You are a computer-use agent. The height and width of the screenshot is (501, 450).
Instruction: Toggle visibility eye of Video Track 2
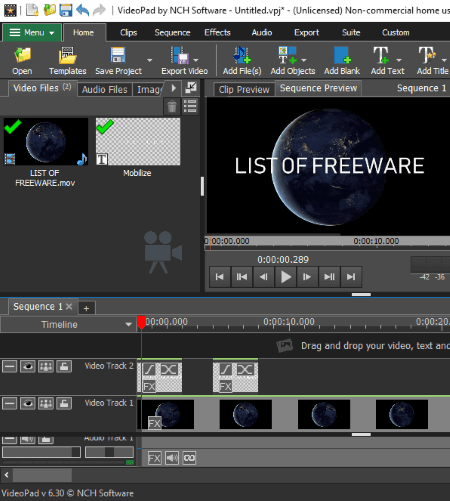pos(28,366)
